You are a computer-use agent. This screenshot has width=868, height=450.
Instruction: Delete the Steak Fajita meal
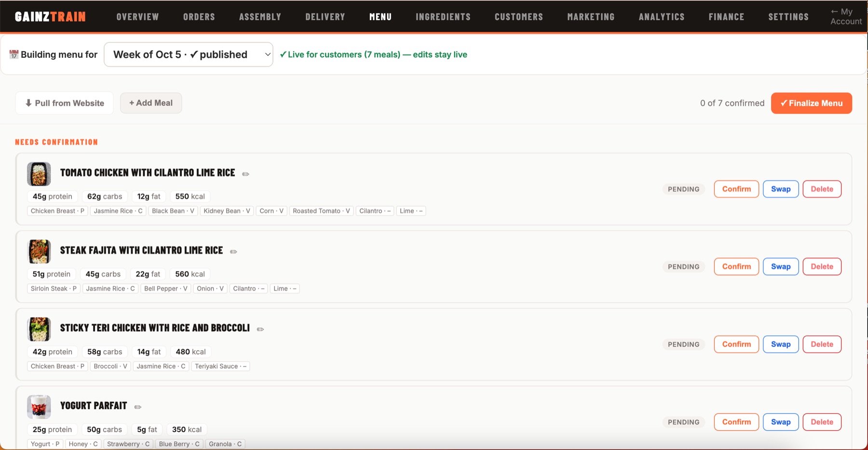(822, 267)
